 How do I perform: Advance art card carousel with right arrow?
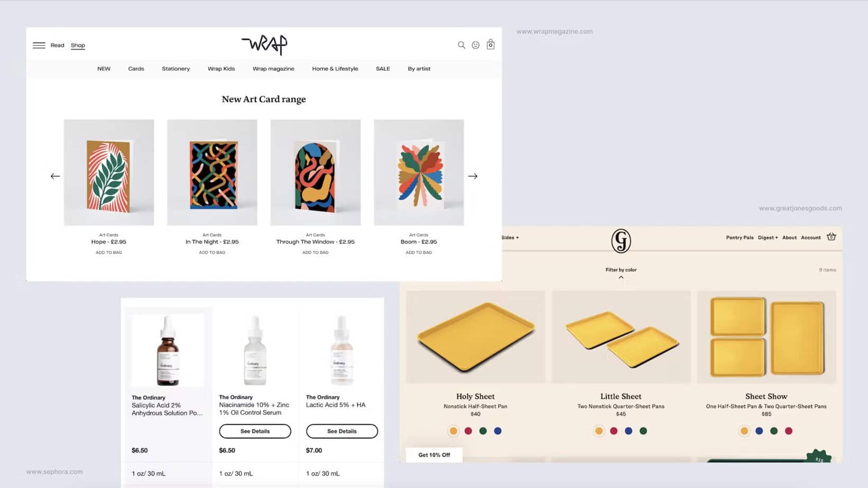473,176
